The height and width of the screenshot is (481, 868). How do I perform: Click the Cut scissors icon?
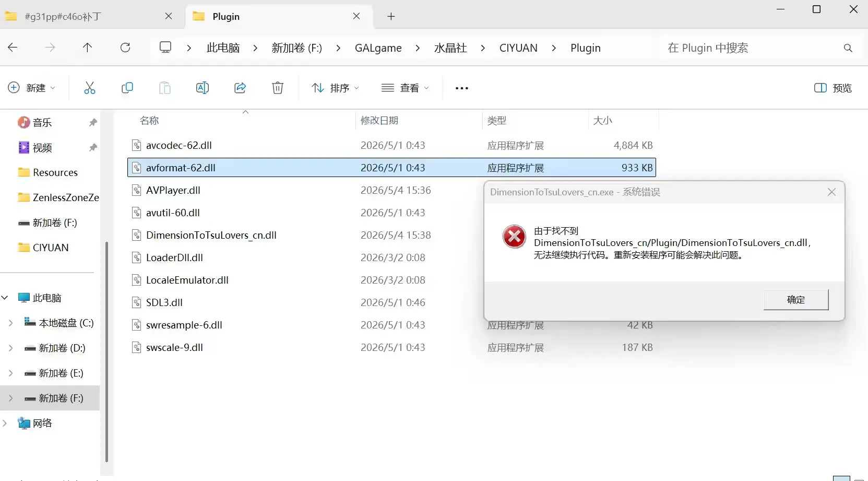pyautogui.click(x=90, y=88)
